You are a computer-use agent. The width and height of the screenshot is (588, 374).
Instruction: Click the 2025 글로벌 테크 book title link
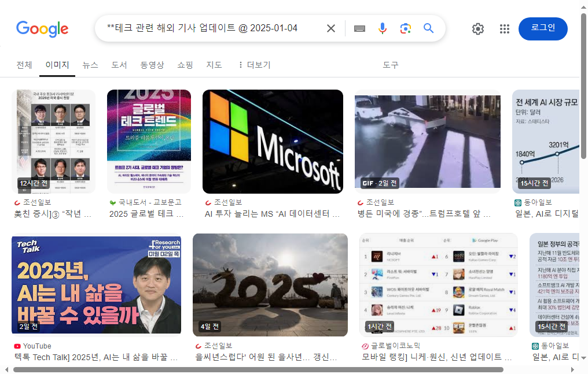point(146,214)
